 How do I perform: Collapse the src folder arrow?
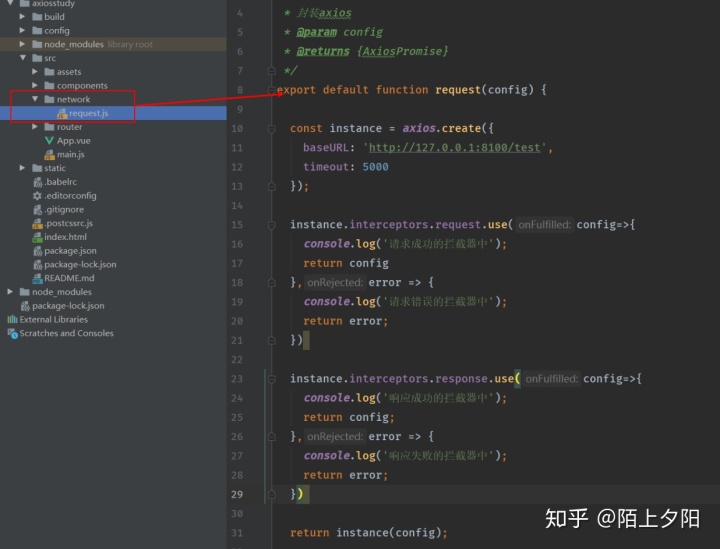point(22,58)
